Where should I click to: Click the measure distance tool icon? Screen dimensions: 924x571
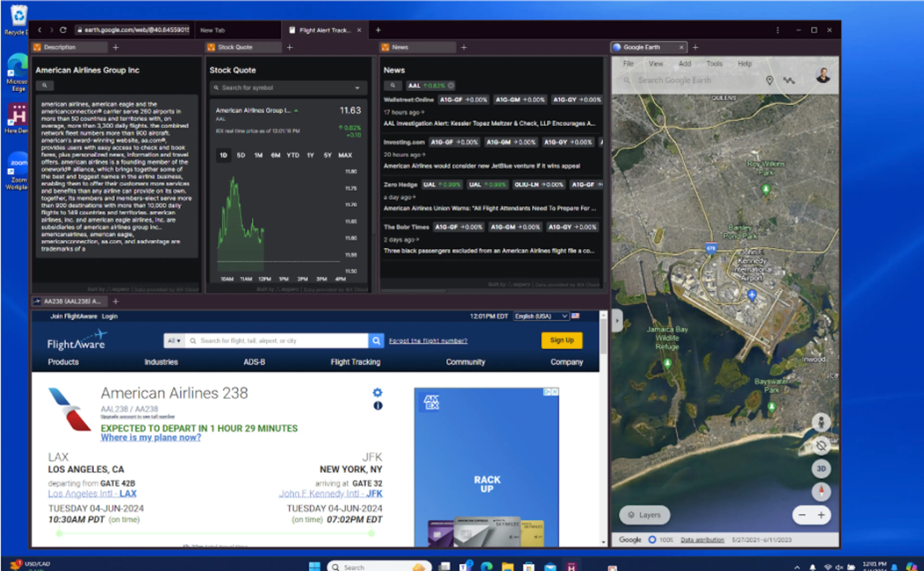pyautogui.click(x=789, y=80)
